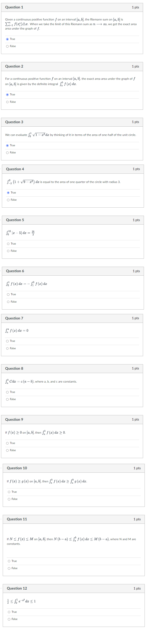
Task: Select True for Question 6
Action: pos(8,294)
